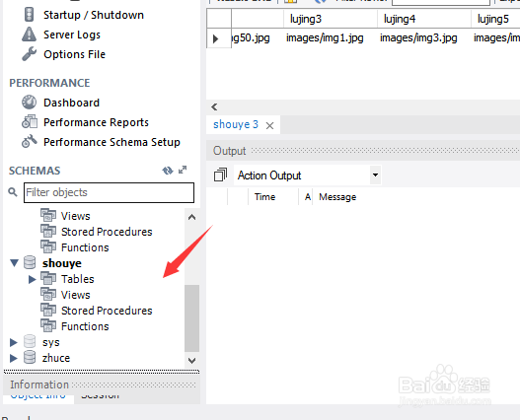Select Views label under shouye
Screen dimensions: 520x420
tap(76, 295)
